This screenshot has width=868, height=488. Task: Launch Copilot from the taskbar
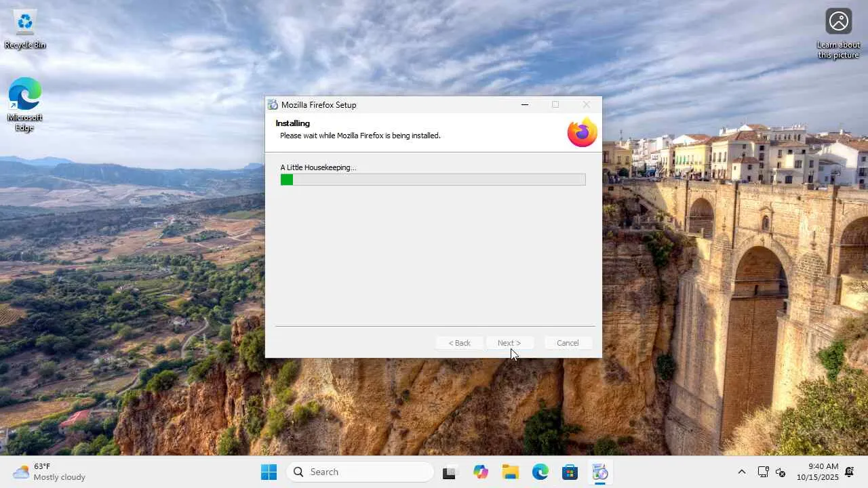coord(481,472)
